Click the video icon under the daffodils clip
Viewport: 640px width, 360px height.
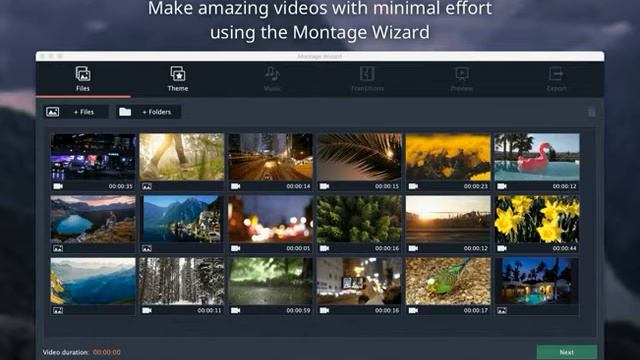(x=502, y=248)
